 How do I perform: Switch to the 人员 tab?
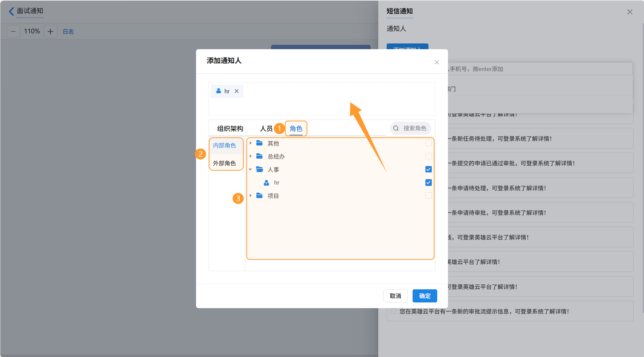266,129
